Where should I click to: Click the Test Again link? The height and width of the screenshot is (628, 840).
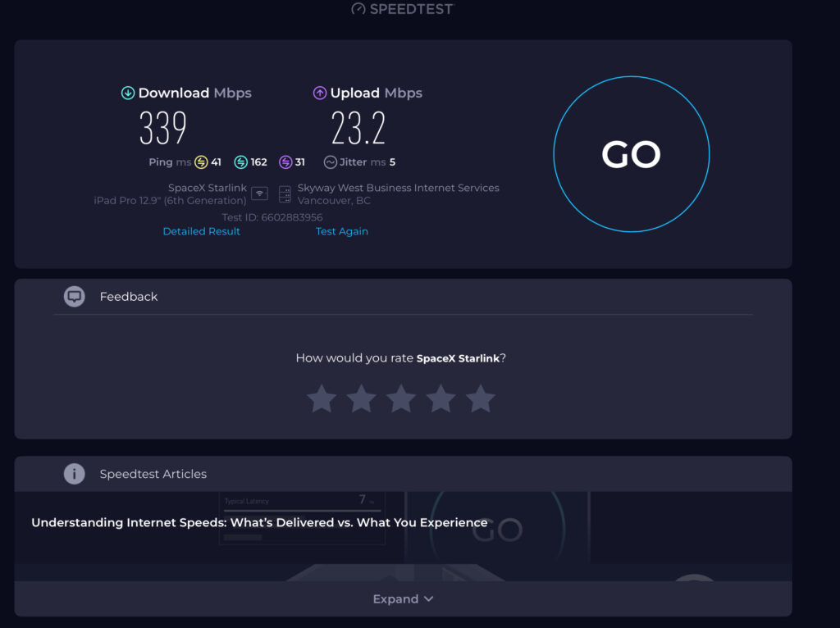coord(342,231)
